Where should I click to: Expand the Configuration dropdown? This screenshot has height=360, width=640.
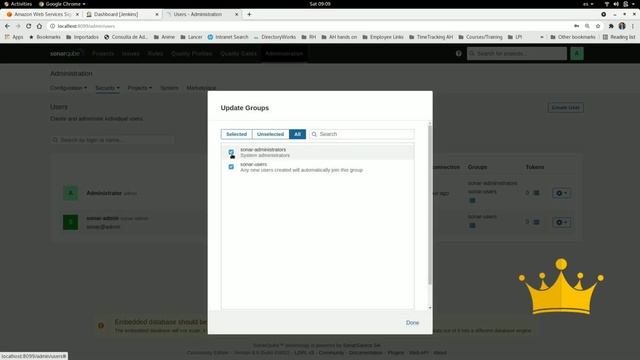tap(68, 88)
